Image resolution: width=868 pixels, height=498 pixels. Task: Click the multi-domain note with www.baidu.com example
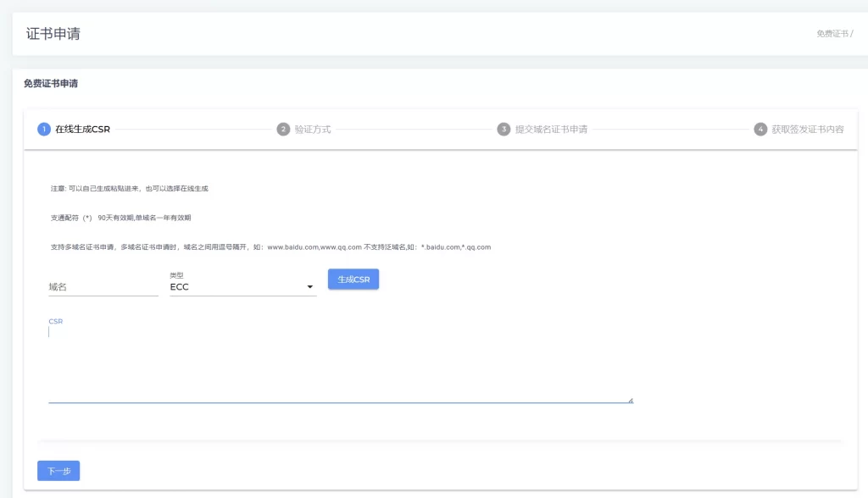[x=270, y=247]
